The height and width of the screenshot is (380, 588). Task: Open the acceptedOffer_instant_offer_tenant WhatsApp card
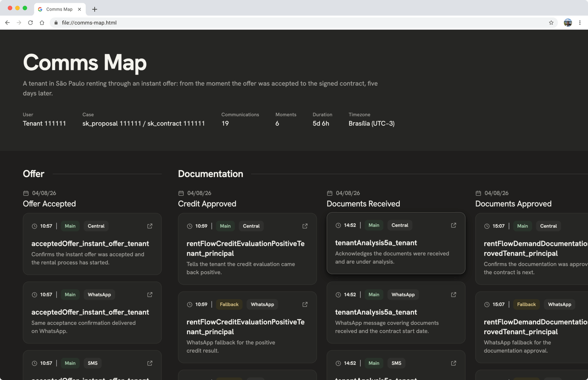click(x=92, y=313)
